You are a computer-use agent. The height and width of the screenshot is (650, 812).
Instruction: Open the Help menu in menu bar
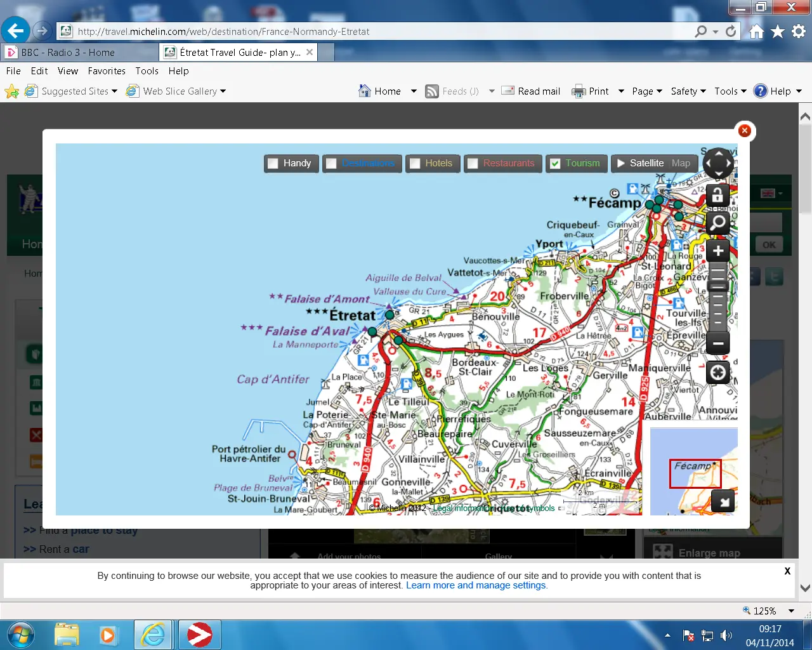[178, 71]
